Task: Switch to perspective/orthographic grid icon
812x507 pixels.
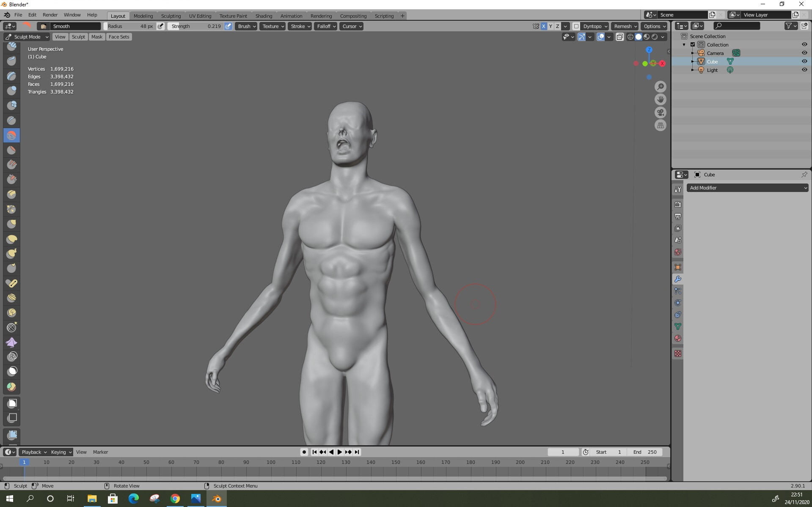Action: click(660, 126)
